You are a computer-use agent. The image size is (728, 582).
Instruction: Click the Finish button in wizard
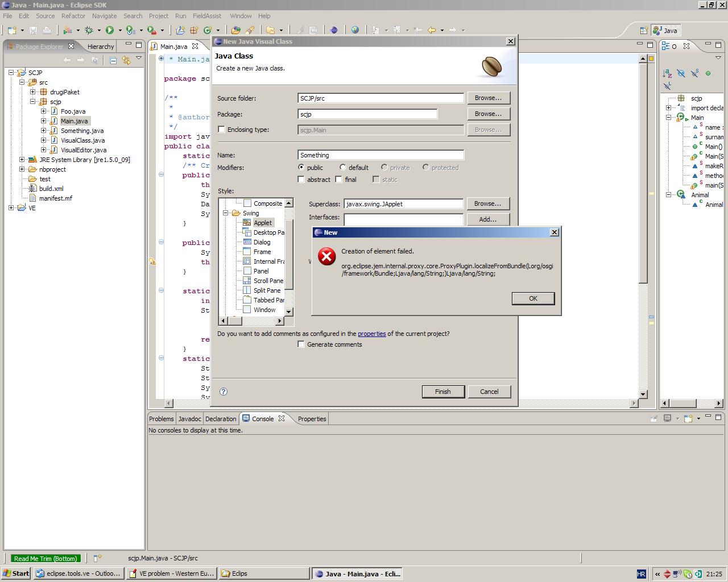click(443, 392)
